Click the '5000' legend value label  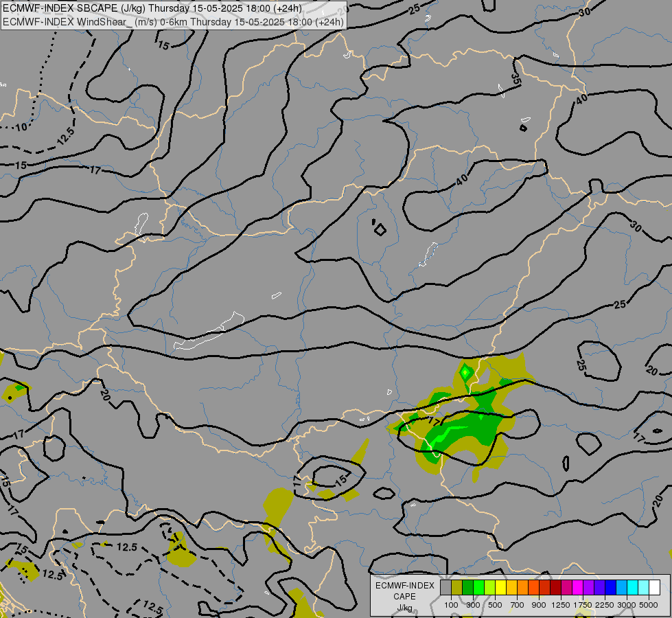(x=649, y=605)
